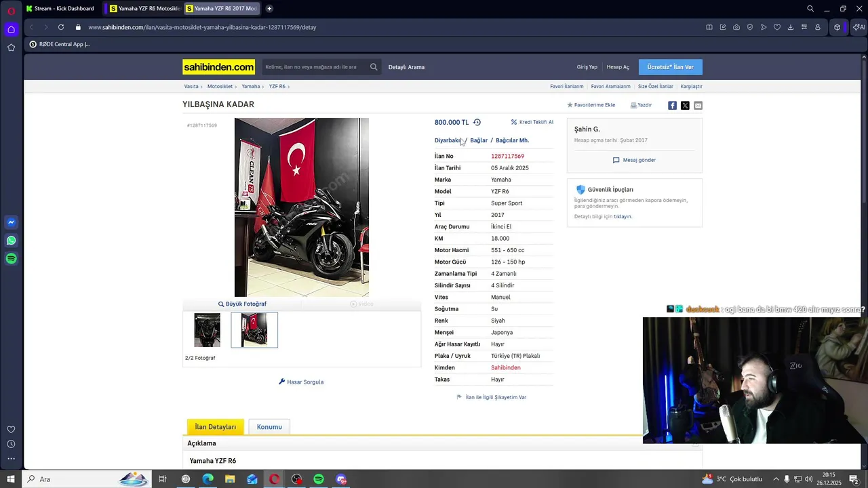Click Ücretsiz İlan Ver button
868x488 pixels.
point(671,67)
